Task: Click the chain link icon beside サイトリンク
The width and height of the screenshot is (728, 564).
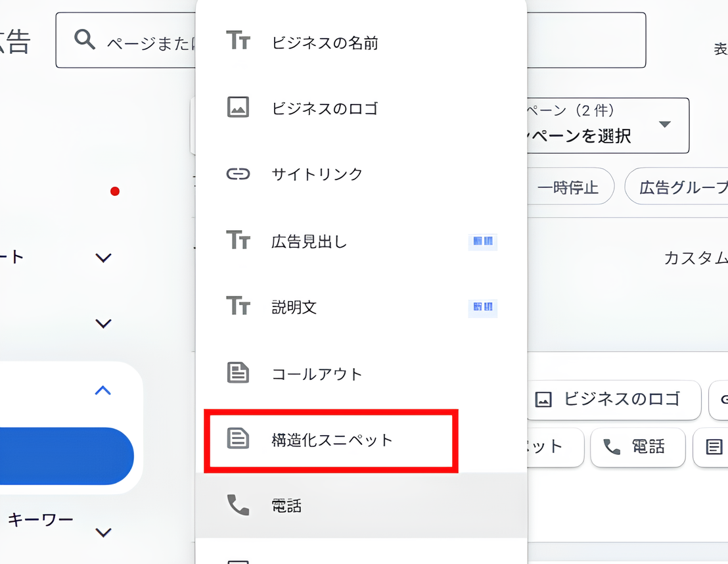Action: (x=239, y=174)
